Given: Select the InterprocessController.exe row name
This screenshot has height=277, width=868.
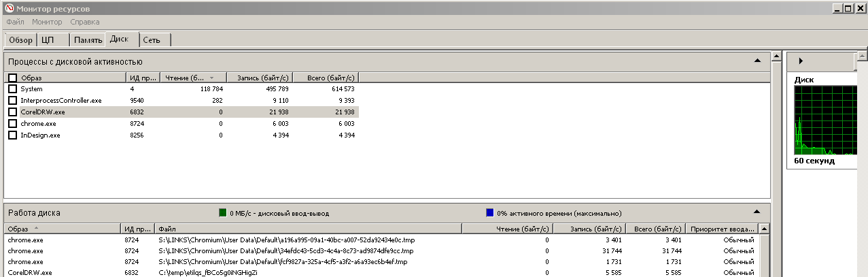Looking at the screenshot, I should click(61, 101).
